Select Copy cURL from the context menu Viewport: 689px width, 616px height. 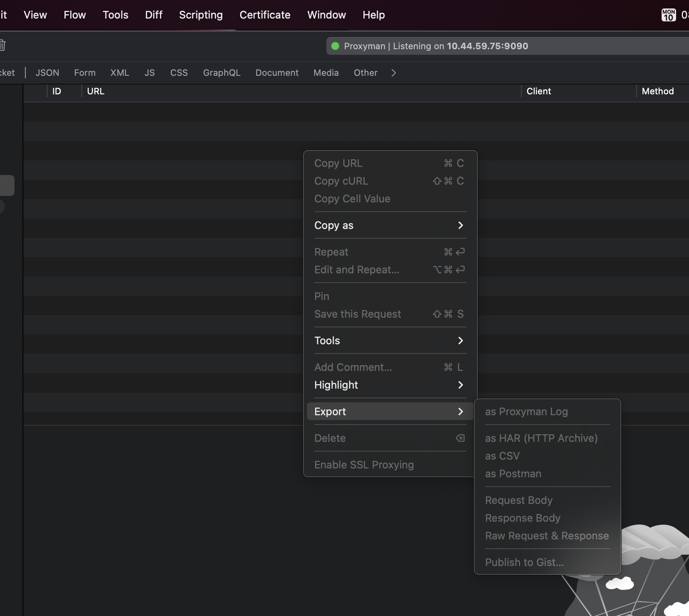(341, 181)
